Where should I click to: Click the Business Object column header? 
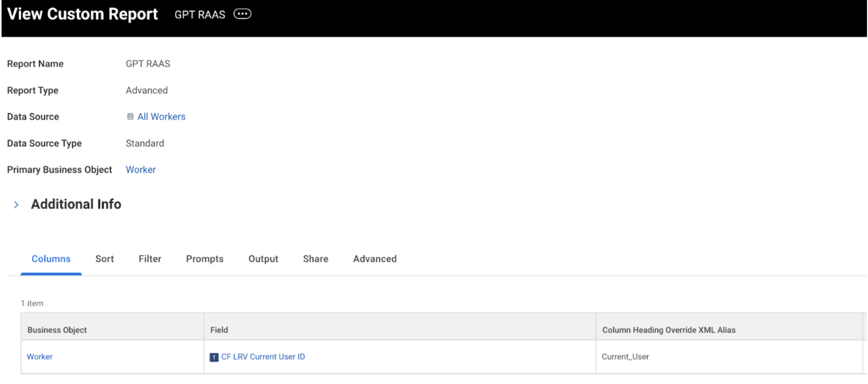tap(57, 330)
